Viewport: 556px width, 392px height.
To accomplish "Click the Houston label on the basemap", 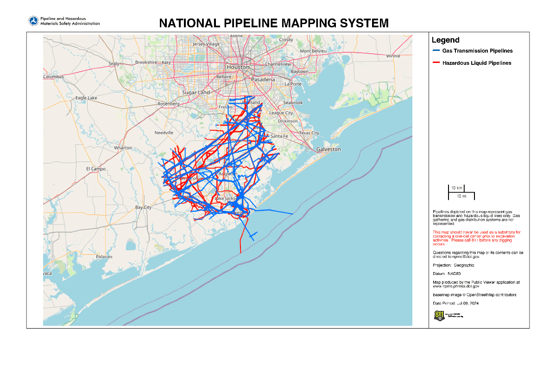I will click(x=238, y=67).
